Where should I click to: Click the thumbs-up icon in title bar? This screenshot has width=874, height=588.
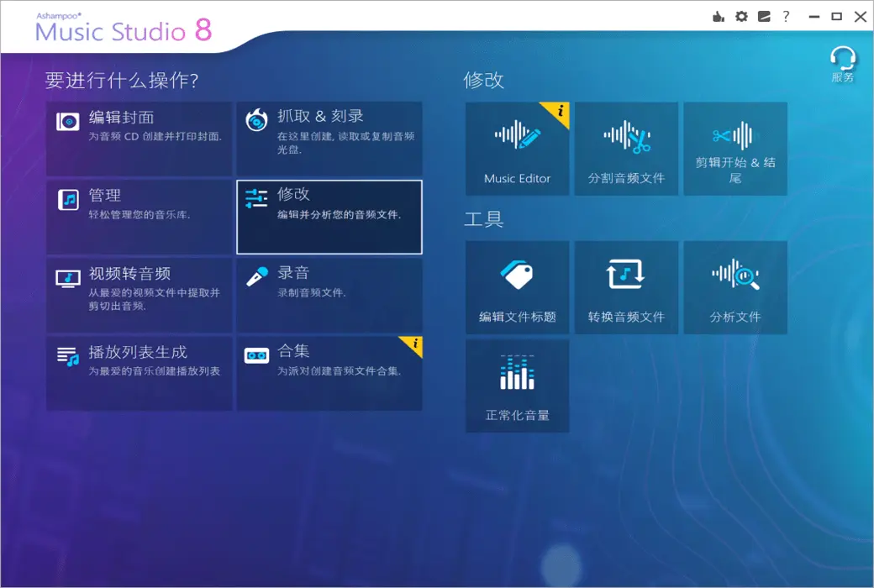tap(719, 17)
